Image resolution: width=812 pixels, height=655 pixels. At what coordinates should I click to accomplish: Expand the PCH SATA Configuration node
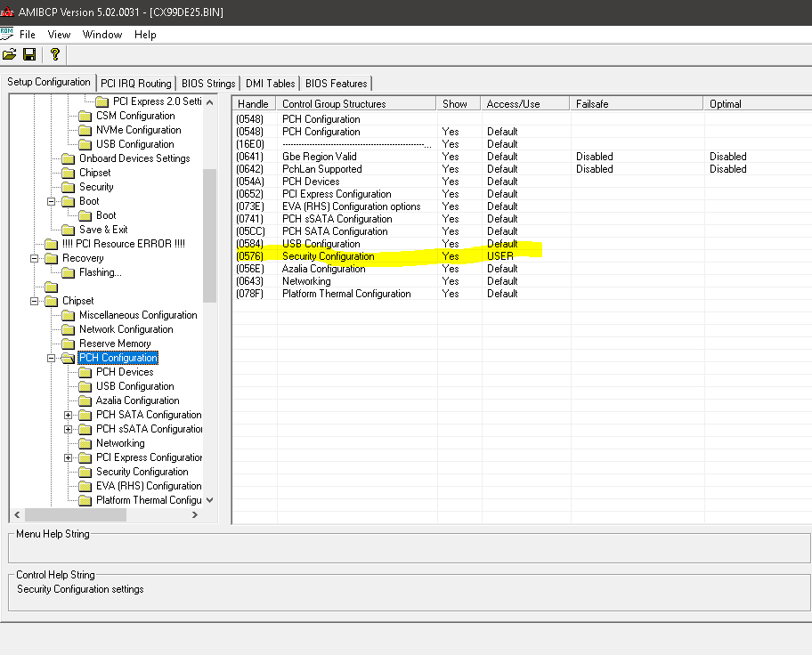(x=68, y=416)
